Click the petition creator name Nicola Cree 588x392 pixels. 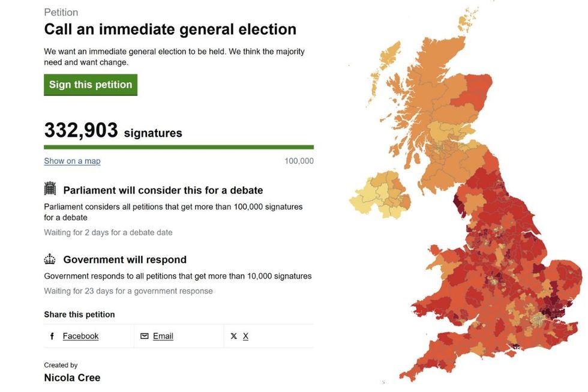(x=72, y=378)
